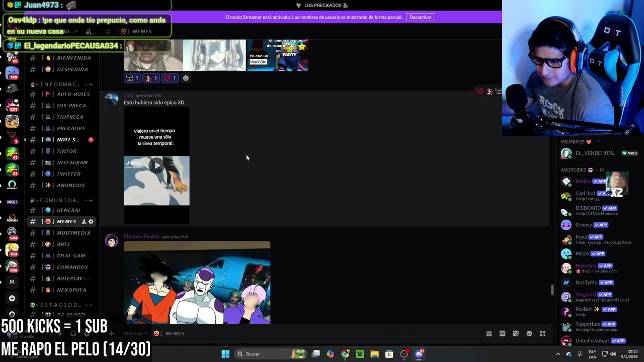644x362 pixels.
Task: Show hidden system tray icons
Action: point(558,354)
